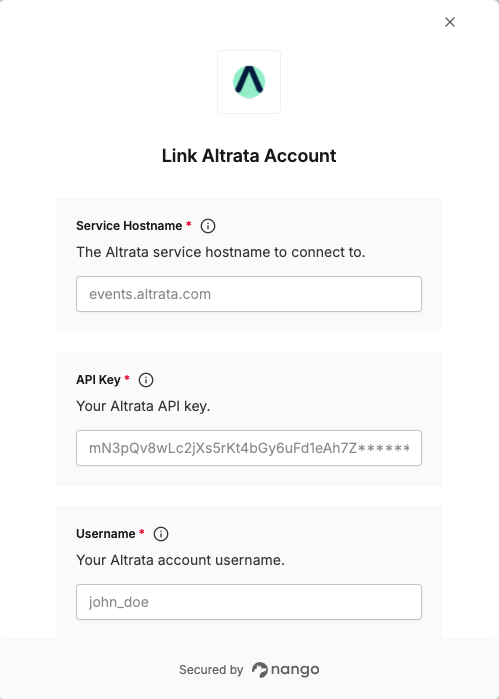Click the 'Secured by' footer text
The height and width of the screenshot is (699, 499).
pos(211,670)
